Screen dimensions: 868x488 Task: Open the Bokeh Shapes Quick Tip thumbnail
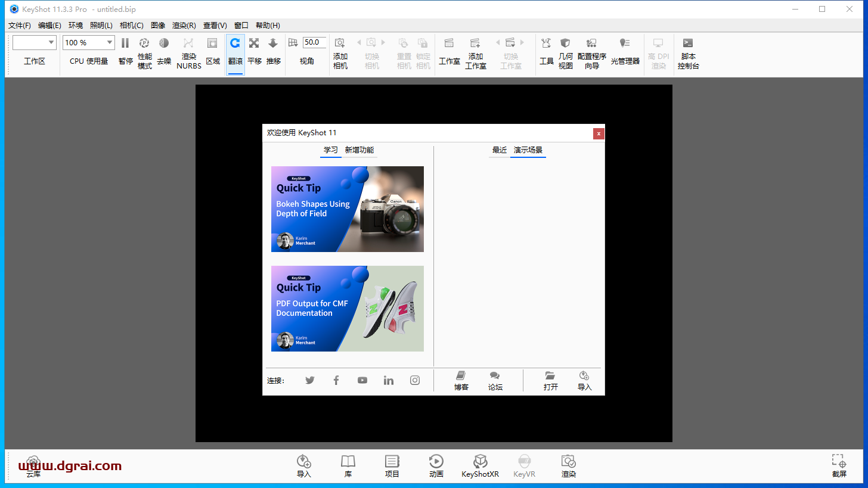pyautogui.click(x=348, y=209)
